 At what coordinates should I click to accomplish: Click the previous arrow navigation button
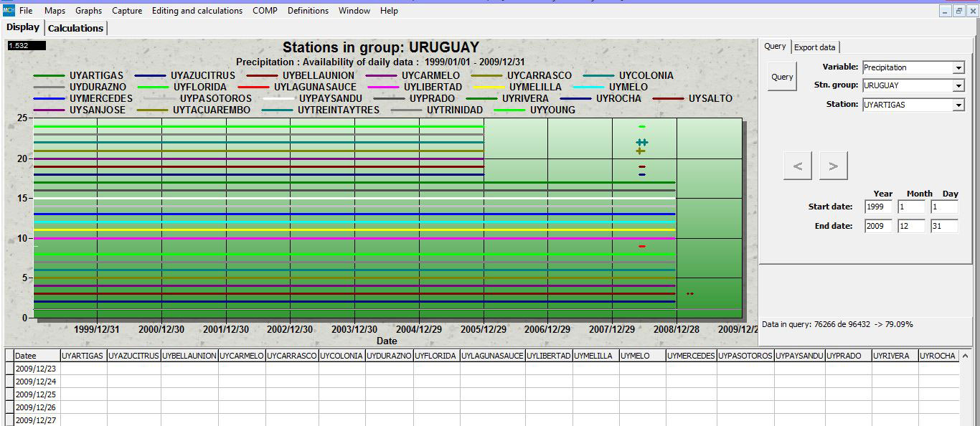(798, 166)
